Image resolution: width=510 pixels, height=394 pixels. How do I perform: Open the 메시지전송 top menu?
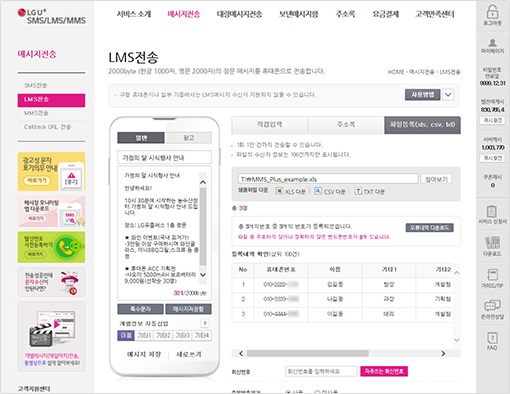click(184, 14)
